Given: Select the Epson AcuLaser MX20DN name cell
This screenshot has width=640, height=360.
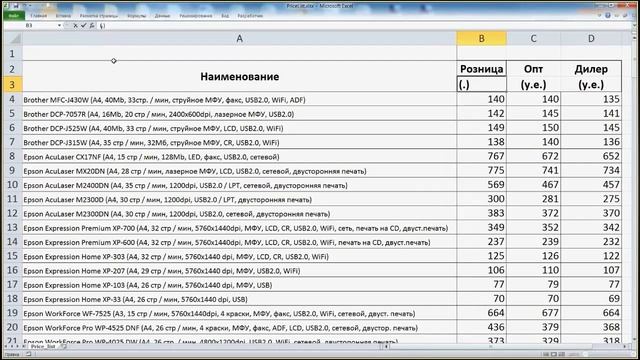Looking at the screenshot, I should pyautogui.click(x=239, y=171).
